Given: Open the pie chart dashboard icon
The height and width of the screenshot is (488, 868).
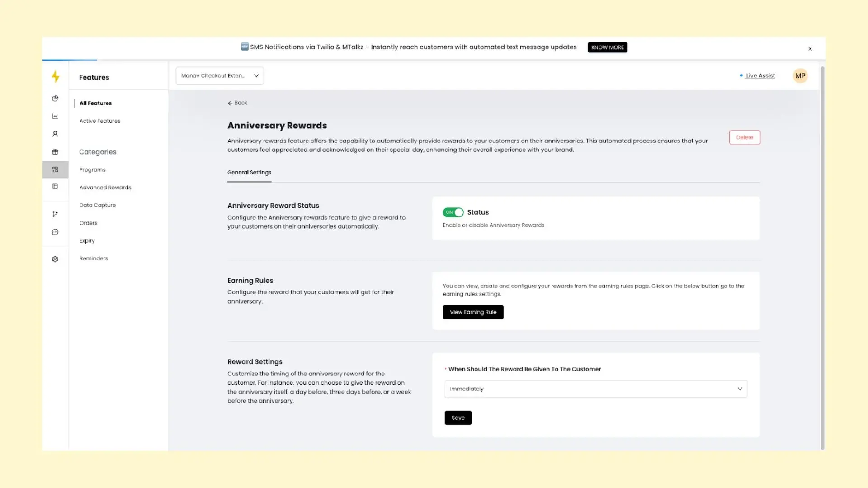Looking at the screenshot, I should (55, 99).
